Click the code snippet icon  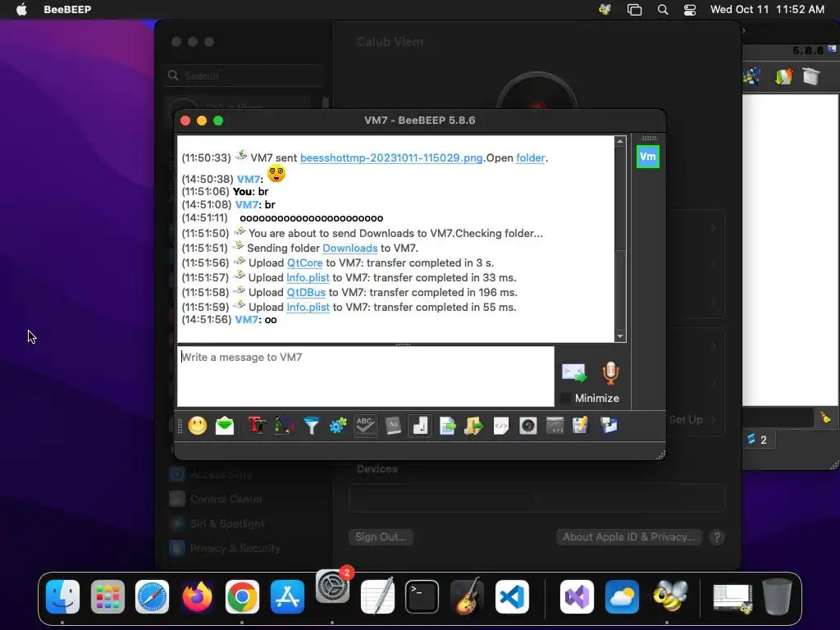[x=501, y=426]
